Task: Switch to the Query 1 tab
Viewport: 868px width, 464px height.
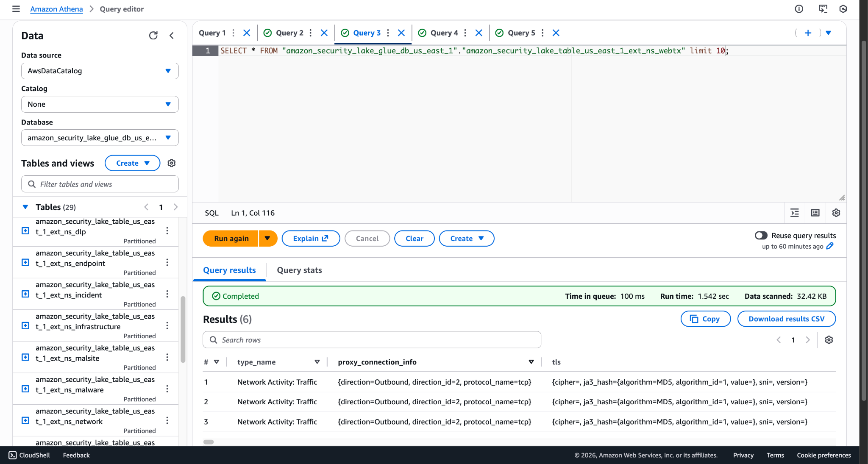Action: [x=212, y=33]
